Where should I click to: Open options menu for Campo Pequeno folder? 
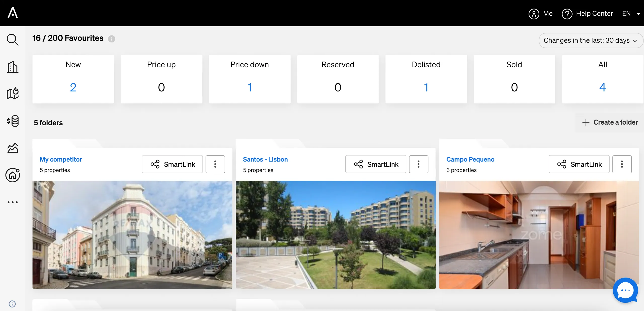click(x=622, y=164)
